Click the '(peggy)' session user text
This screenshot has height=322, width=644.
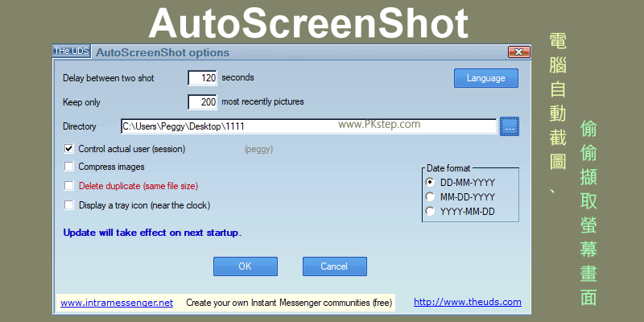(258, 150)
